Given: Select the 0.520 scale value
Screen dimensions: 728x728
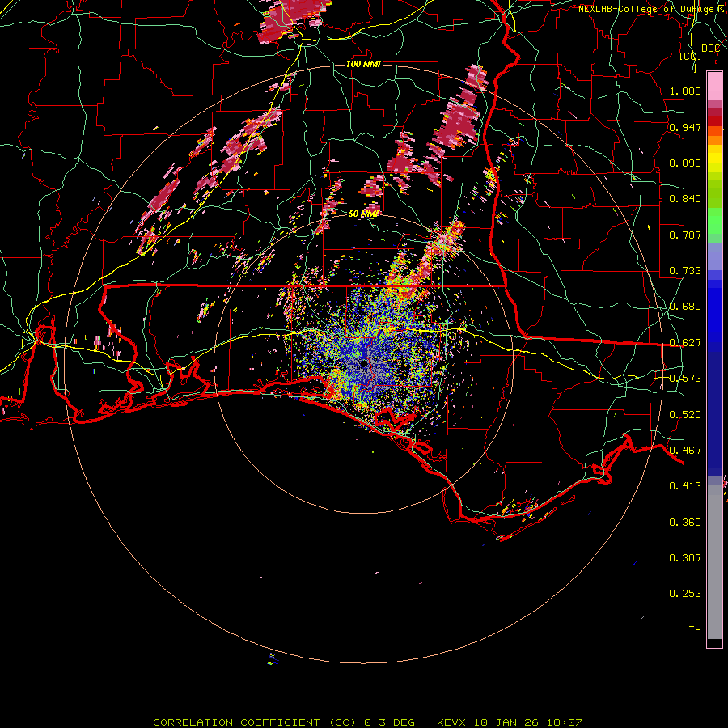Looking at the screenshot, I should [685, 415].
